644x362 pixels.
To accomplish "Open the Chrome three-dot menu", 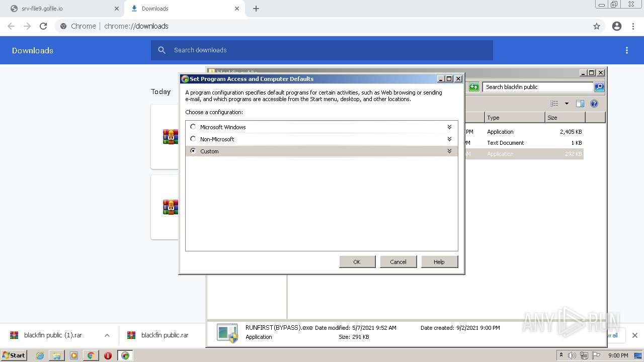I will coord(633,26).
